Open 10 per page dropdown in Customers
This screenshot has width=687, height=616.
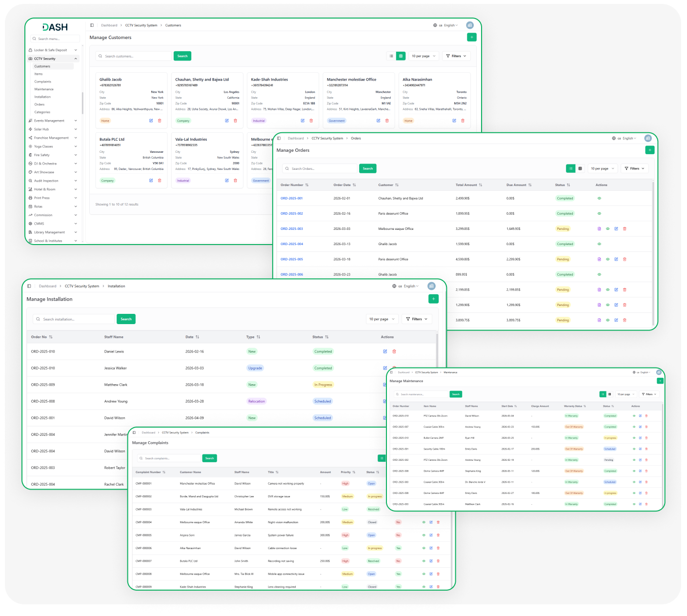424,56
